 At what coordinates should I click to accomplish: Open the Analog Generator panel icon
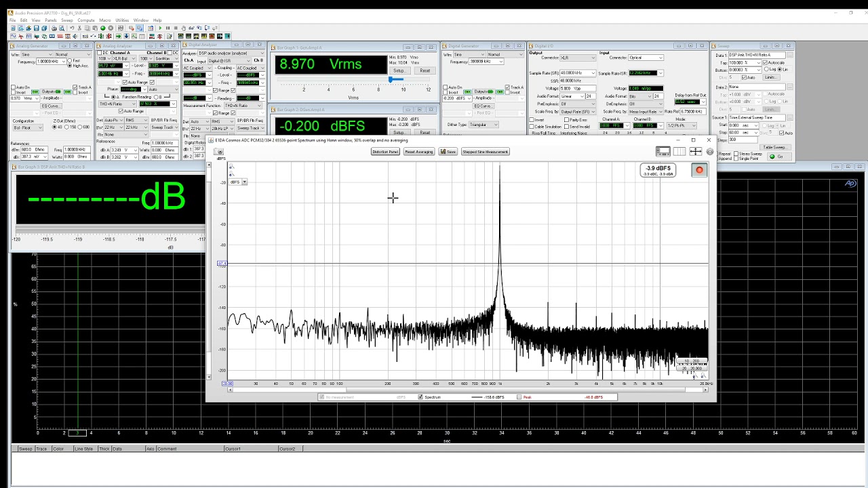point(13,36)
